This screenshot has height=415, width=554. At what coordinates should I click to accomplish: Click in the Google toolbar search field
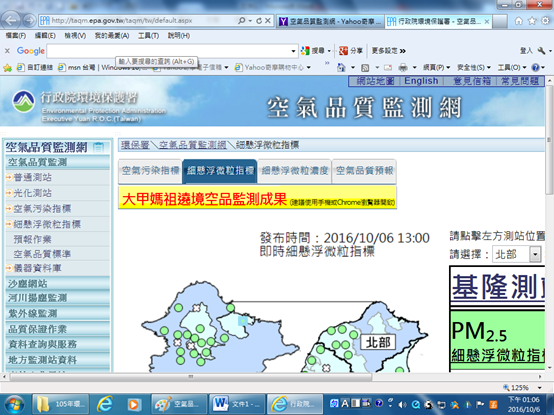(169, 51)
